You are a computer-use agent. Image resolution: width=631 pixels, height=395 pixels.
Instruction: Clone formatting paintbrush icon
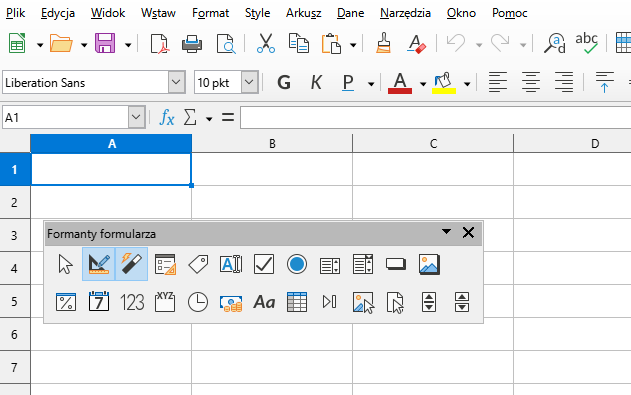click(384, 43)
